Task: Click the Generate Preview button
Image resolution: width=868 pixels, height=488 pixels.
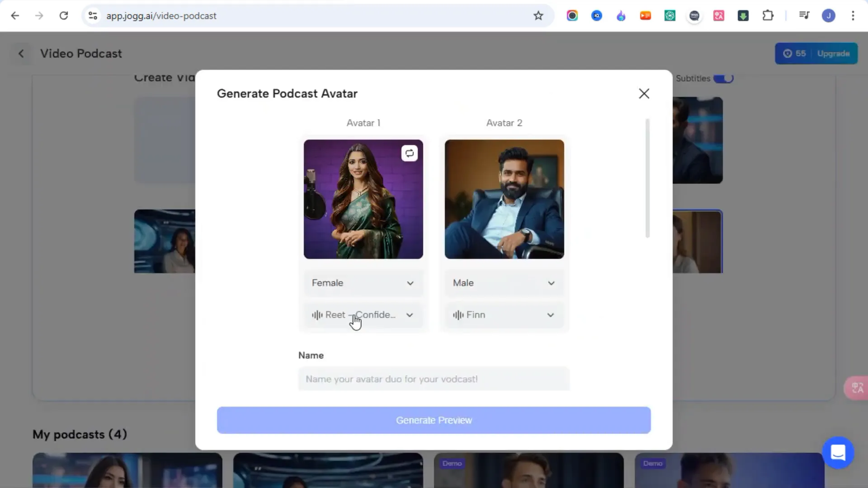Action: [x=434, y=420]
